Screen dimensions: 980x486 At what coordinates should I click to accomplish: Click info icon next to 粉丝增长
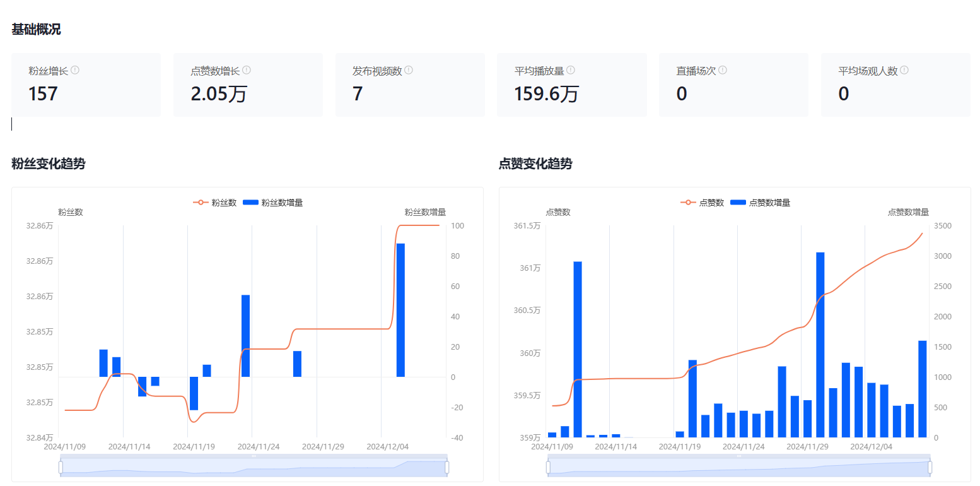click(x=75, y=70)
